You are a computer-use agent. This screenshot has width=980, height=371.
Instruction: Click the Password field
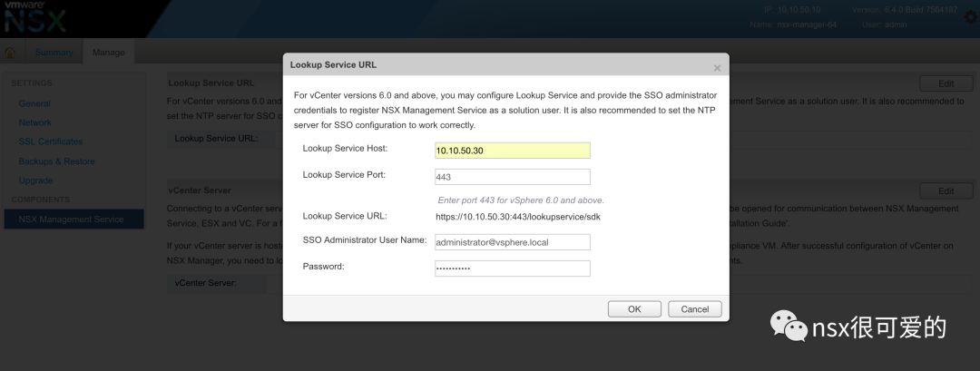coord(513,268)
